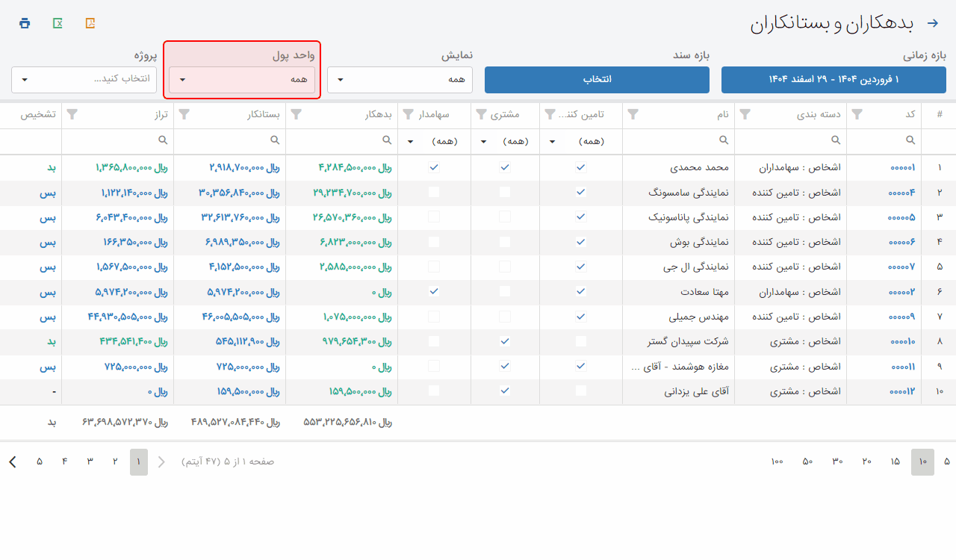
Task: Open the filter icon on the نام column
Action: point(633,114)
